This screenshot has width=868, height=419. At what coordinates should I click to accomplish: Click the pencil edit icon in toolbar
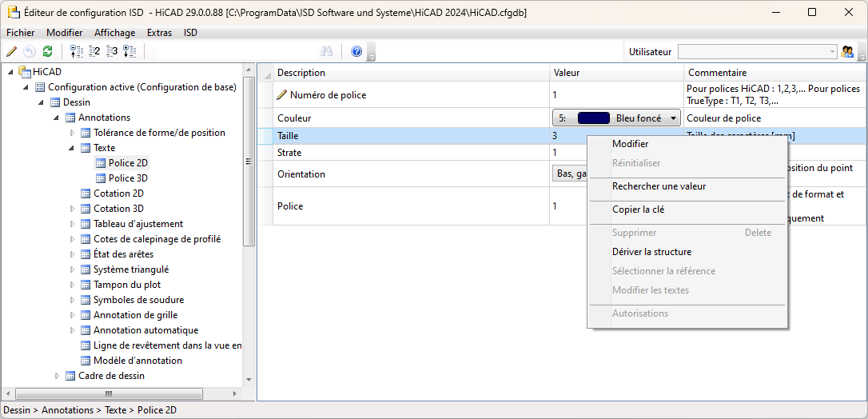(11, 51)
